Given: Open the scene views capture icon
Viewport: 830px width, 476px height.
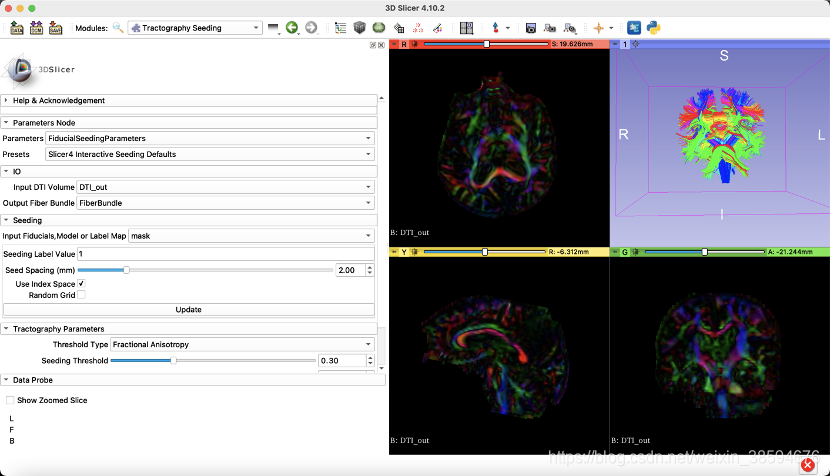Looking at the screenshot, I should (550, 28).
